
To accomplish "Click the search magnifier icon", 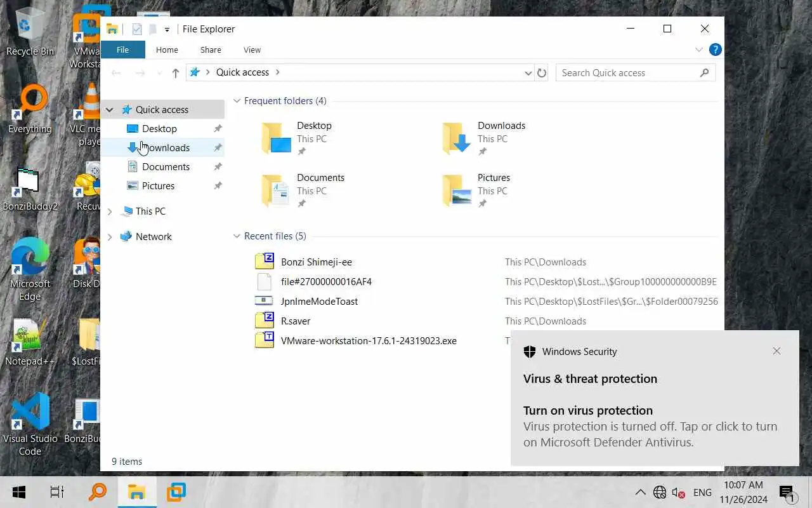I will click(x=704, y=72).
